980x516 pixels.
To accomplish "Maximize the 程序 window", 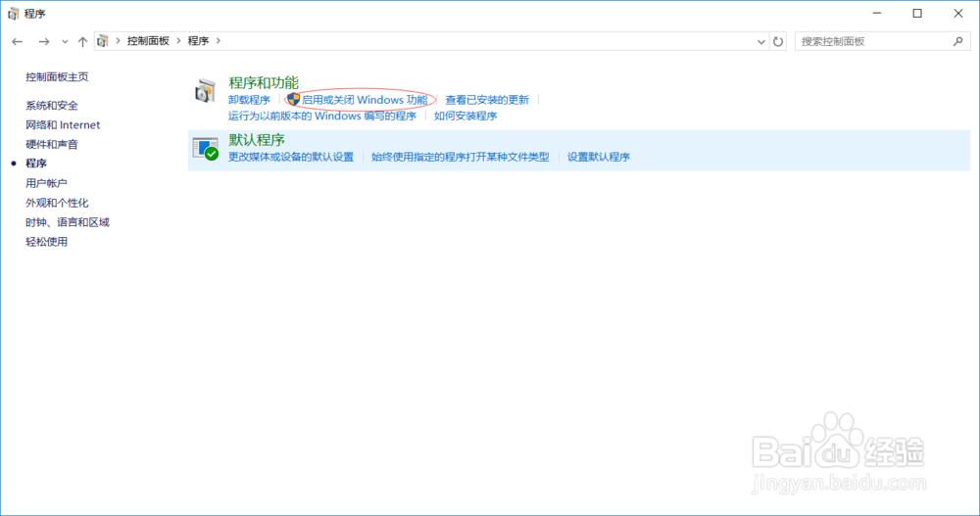I will click(917, 13).
